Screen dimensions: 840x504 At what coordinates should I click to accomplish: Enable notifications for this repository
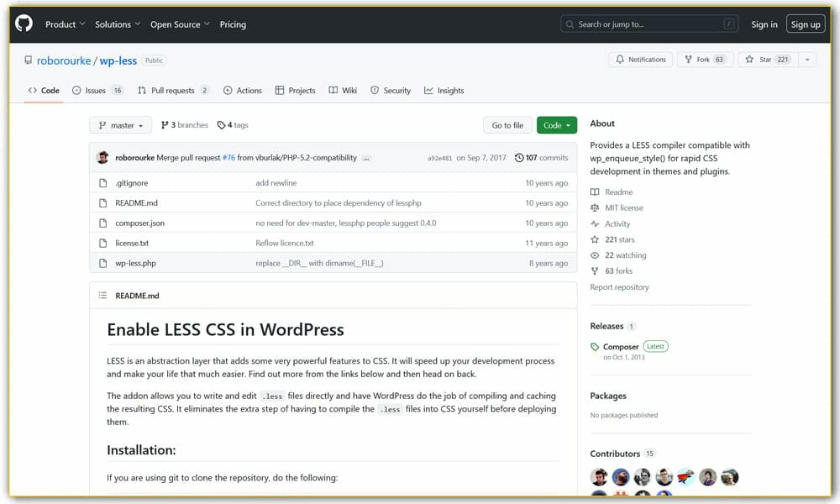643,59
